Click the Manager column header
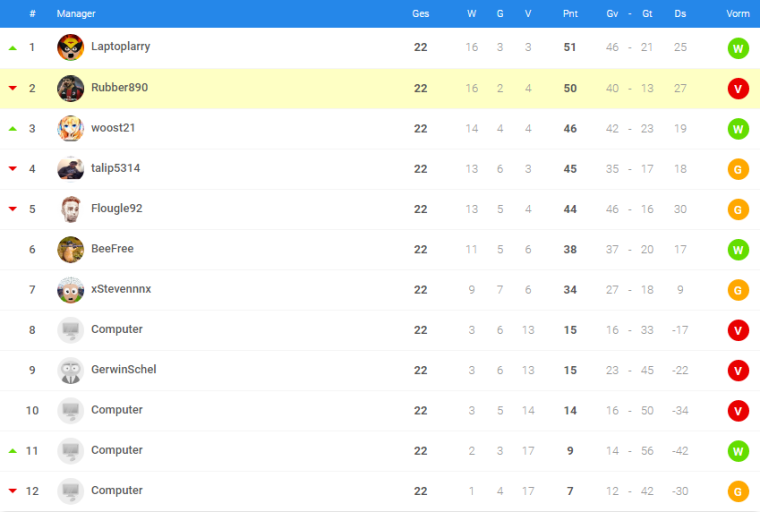 76,14
